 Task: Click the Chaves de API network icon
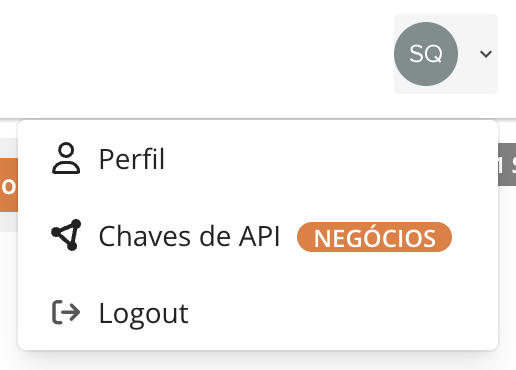point(66,235)
